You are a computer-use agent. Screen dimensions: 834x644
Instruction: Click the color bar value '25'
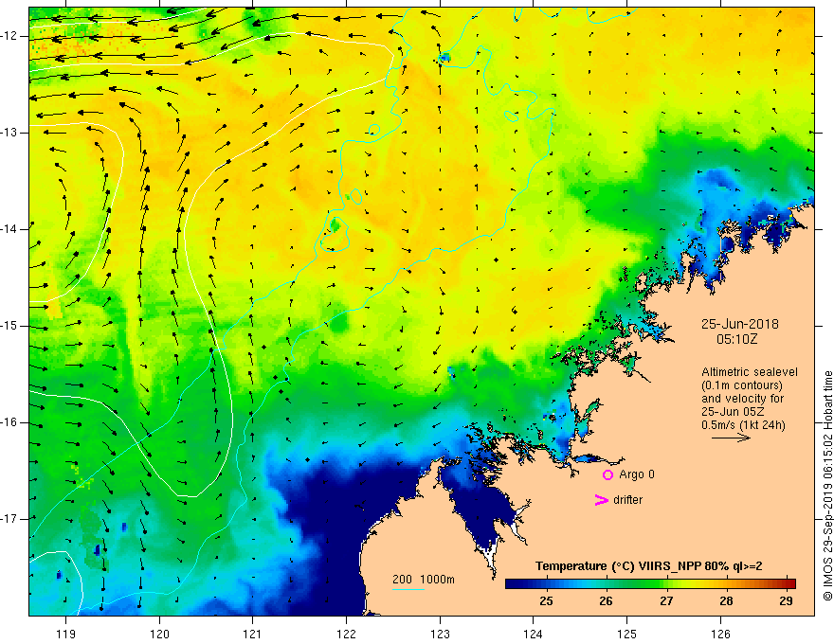pyautogui.click(x=546, y=601)
